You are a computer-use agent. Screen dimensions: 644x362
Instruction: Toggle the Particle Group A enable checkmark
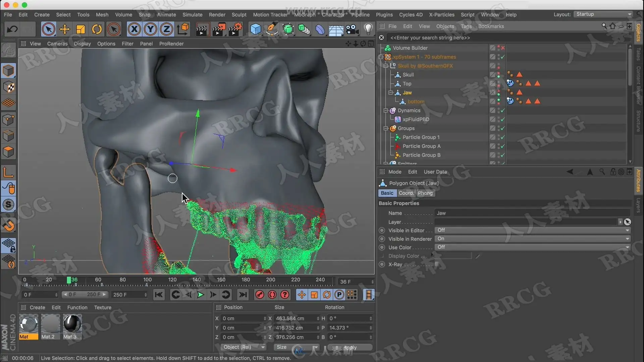click(502, 146)
